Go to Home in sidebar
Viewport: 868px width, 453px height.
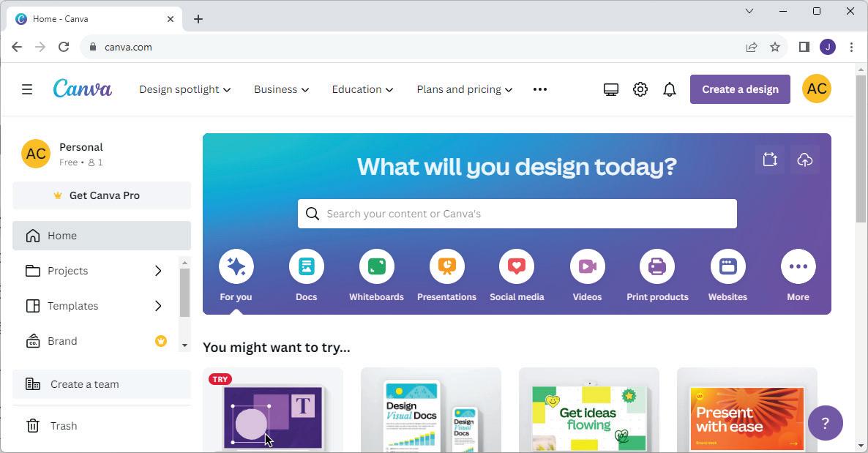click(102, 236)
